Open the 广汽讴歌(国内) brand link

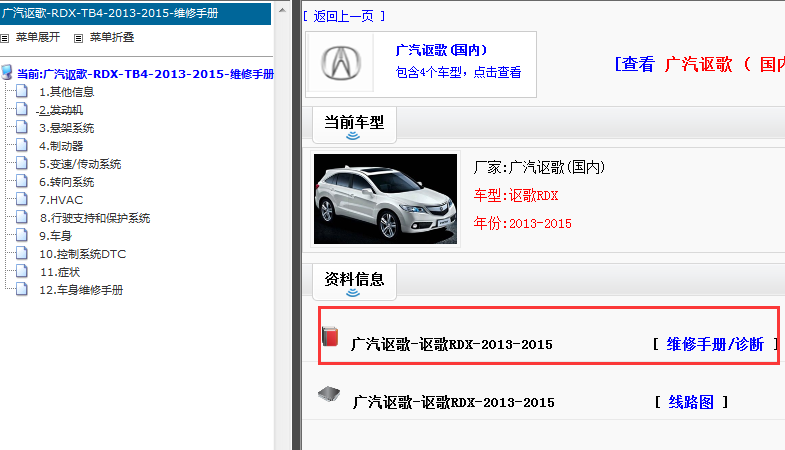click(441, 50)
